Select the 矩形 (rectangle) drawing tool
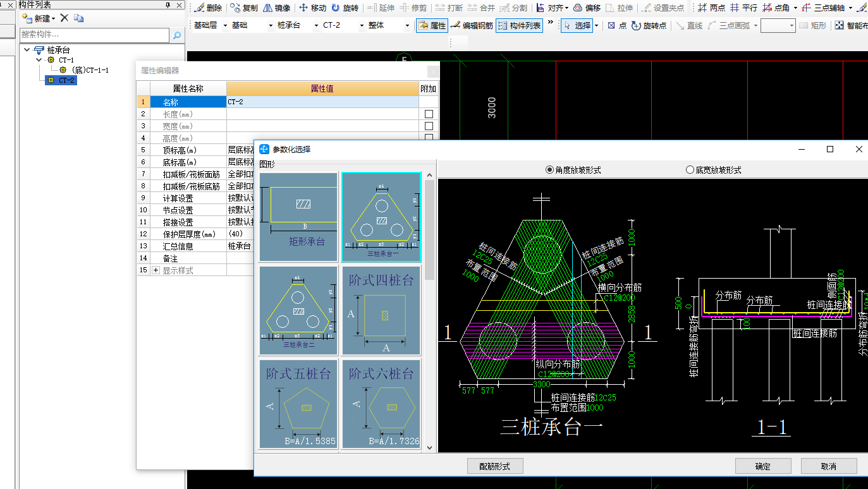This screenshot has height=489, width=868. tap(812, 26)
